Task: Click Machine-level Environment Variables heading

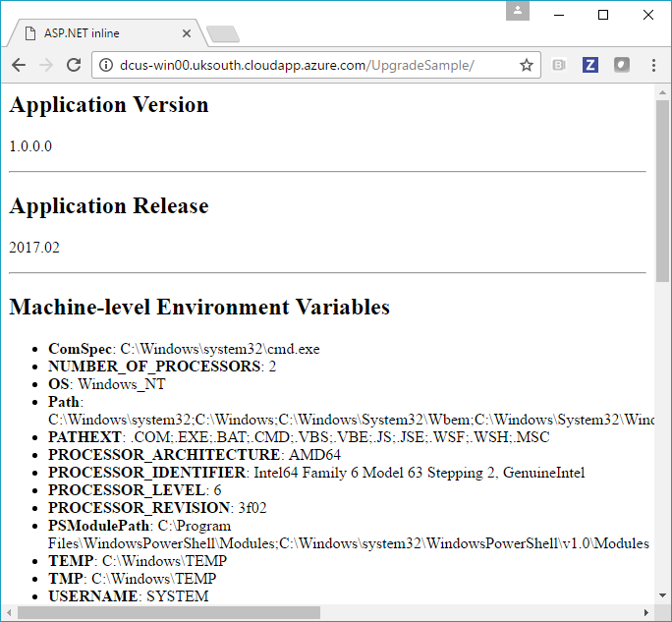Action: (199, 307)
